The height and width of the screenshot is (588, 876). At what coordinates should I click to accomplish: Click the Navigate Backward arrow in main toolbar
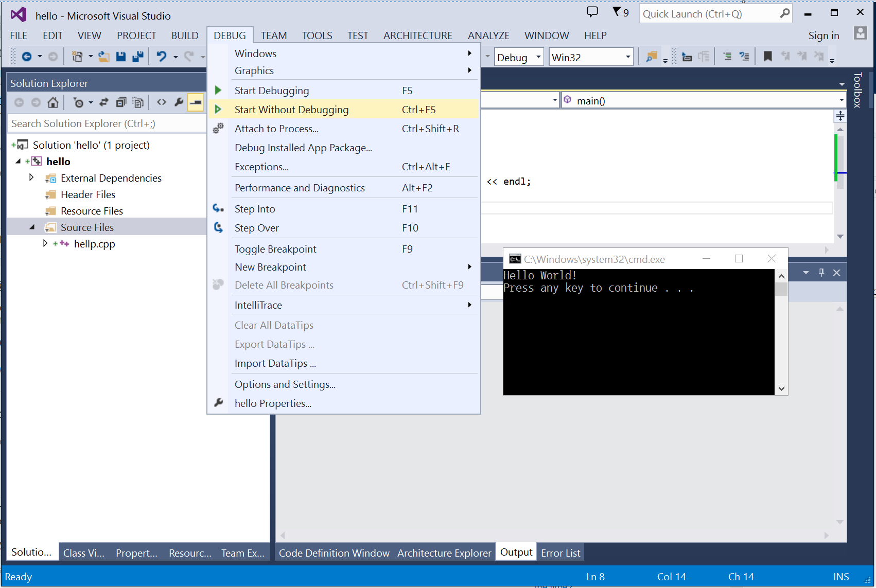27,57
